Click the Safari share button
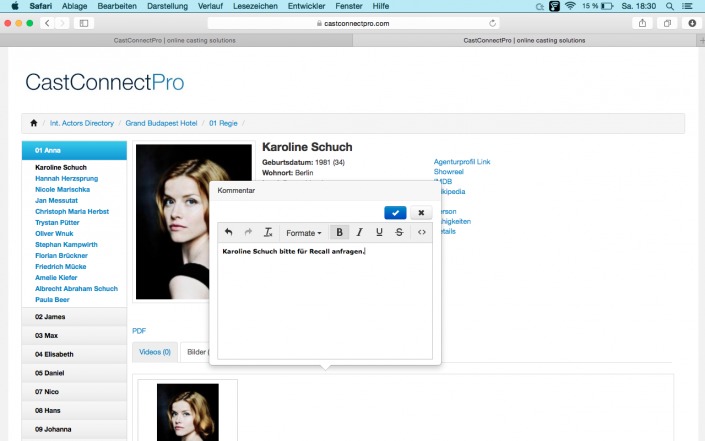The image size is (705, 441). point(643,23)
